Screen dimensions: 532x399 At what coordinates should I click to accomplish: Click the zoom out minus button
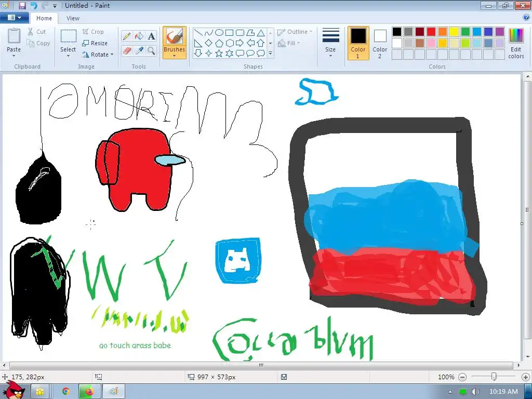462,377
